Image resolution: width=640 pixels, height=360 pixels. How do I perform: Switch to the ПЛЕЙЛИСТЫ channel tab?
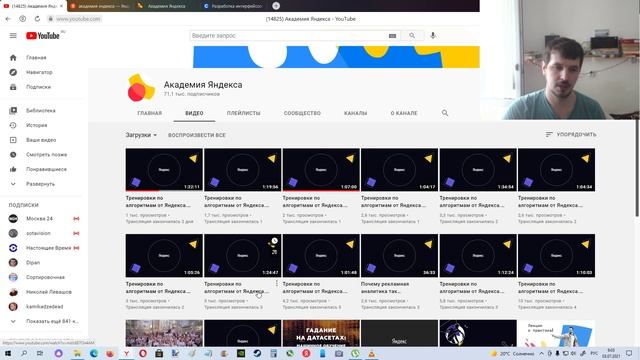click(x=244, y=113)
